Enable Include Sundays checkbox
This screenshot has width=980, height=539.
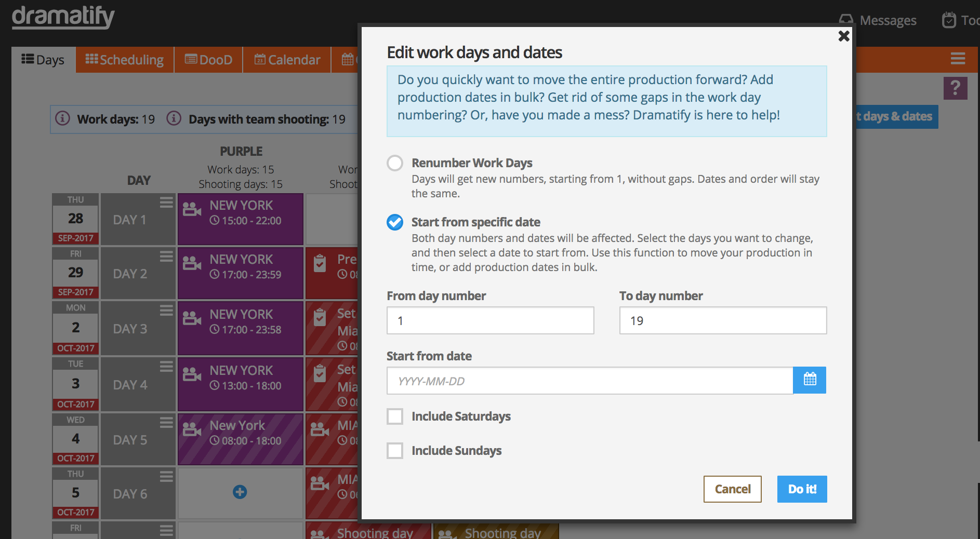tap(395, 451)
